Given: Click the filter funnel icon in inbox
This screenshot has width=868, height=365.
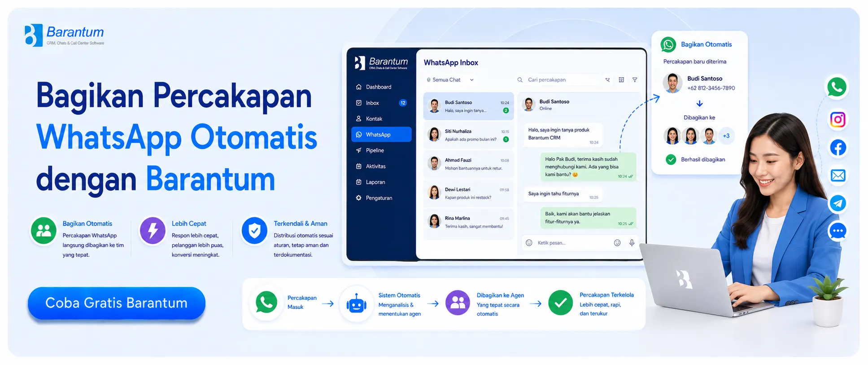Looking at the screenshot, I should pyautogui.click(x=635, y=80).
